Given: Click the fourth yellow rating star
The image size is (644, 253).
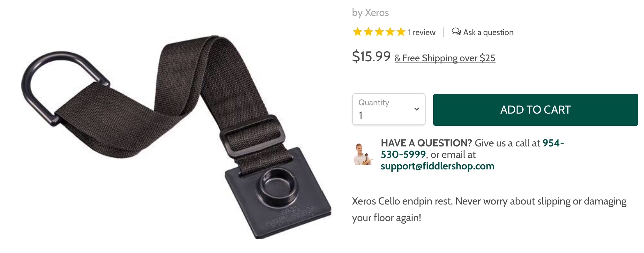Looking at the screenshot, I should coord(390,32).
